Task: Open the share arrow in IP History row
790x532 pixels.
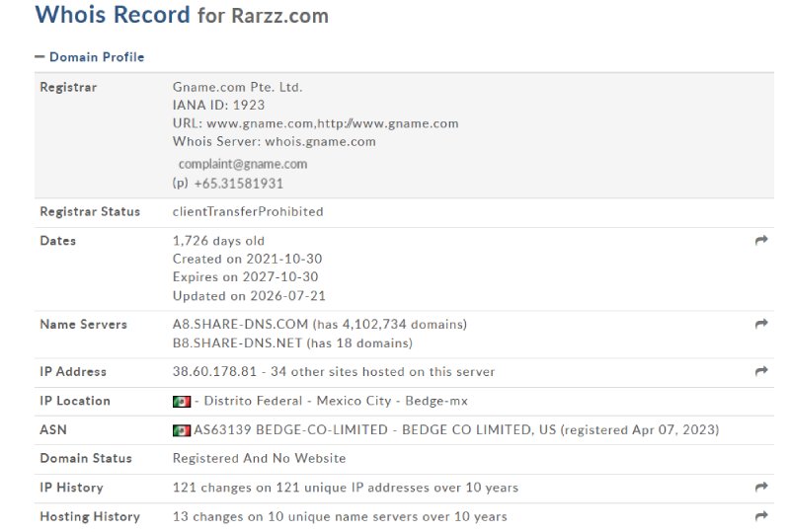Action: [761, 487]
